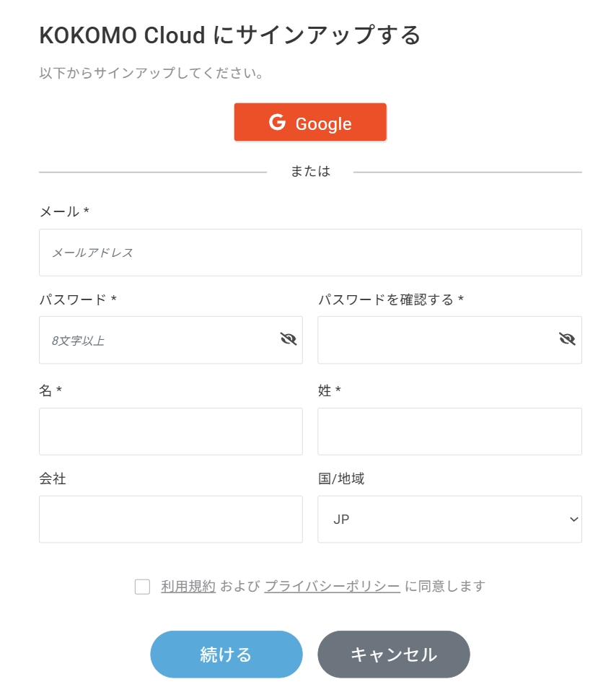Image resolution: width=611 pixels, height=700 pixels.
Task: Toggle confirm-password visibility eye icon
Action: [x=567, y=339]
